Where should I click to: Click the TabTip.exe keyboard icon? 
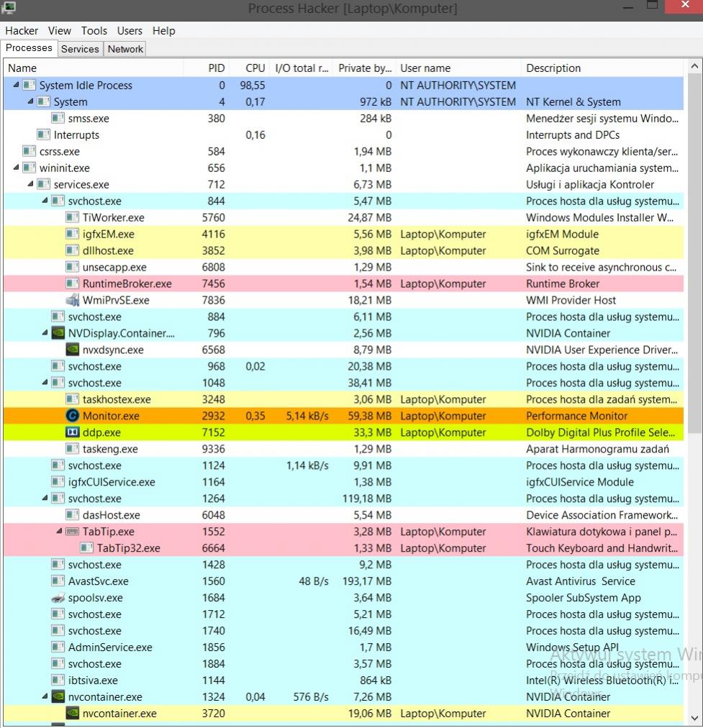pos(72,532)
